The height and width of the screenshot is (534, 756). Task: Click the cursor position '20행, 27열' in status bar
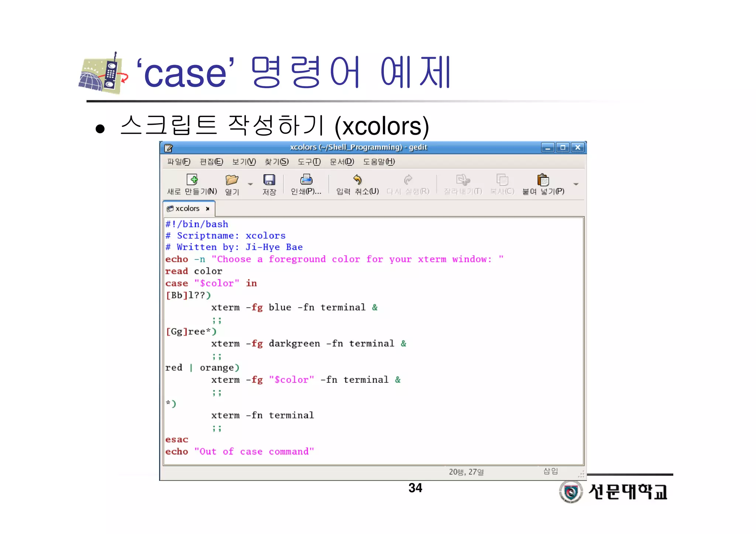click(466, 472)
